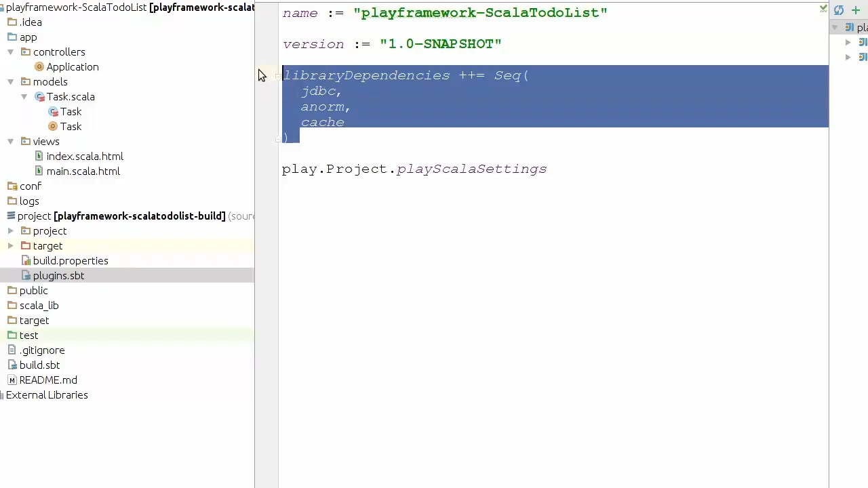Collapse the Task.scala node
Image resolution: width=868 pixels, height=488 pixels.
[x=24, y=97]
